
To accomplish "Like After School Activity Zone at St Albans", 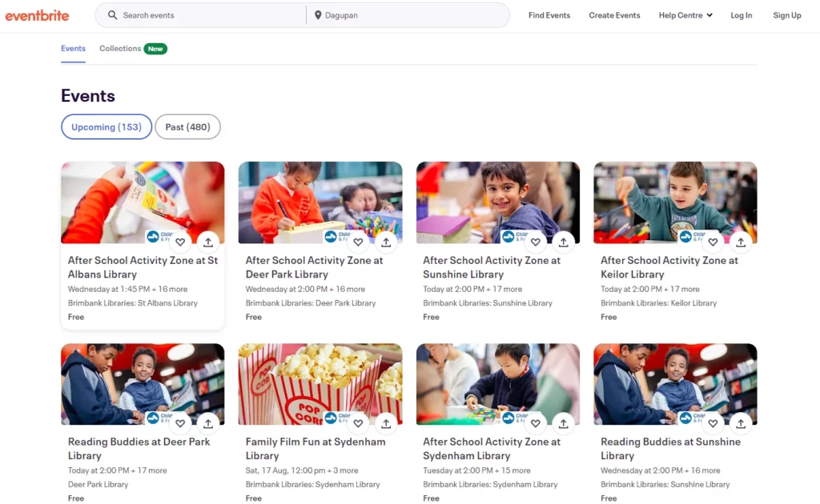I will [x=180, y=242].
